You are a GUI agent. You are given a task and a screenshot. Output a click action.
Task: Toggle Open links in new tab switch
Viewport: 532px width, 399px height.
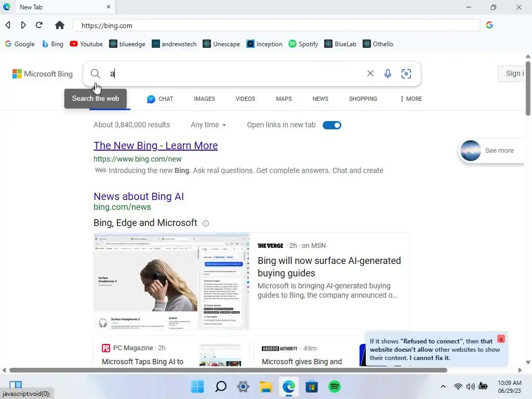click(x=332, y=125)
